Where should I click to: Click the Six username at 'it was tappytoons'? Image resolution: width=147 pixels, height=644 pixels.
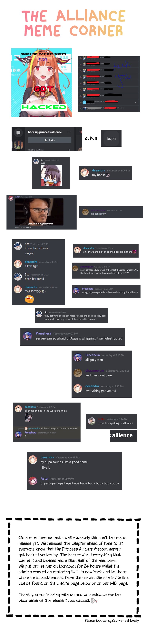tap(27, 244)
